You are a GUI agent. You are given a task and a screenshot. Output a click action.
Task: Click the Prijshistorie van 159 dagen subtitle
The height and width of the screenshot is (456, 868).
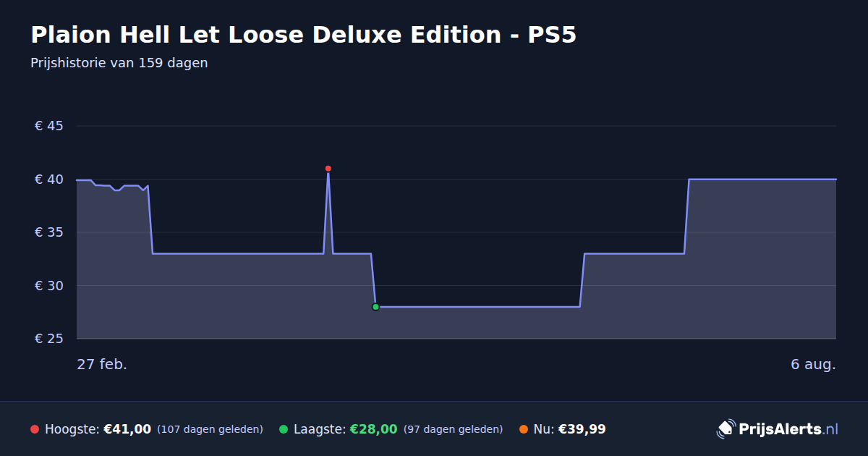[119, 63]
